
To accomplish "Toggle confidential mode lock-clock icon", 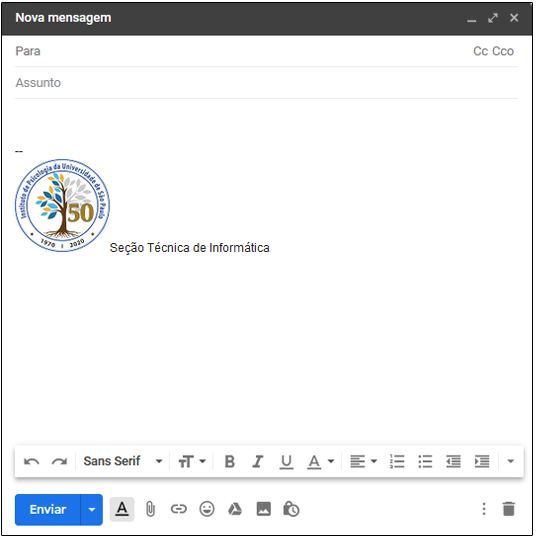I will (292, 509).
